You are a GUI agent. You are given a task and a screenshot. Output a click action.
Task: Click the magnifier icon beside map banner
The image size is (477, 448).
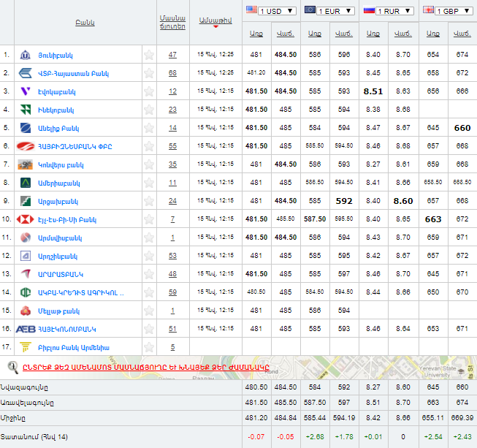pos(12,368)
